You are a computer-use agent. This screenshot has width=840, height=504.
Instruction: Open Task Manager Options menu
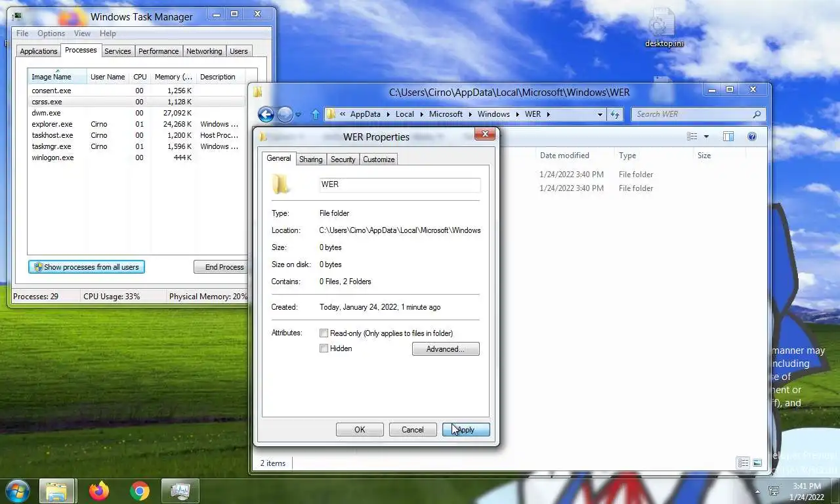tap(51, 33)
